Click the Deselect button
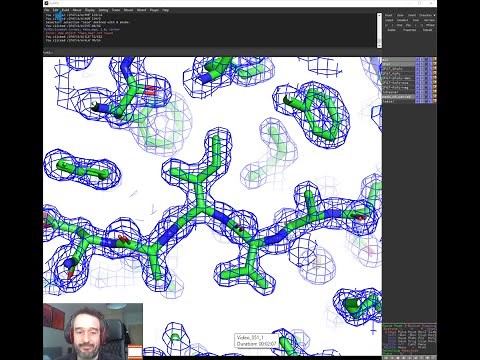Screen dimensions: 480x360 pyautogui.click(x=402, y=20)
